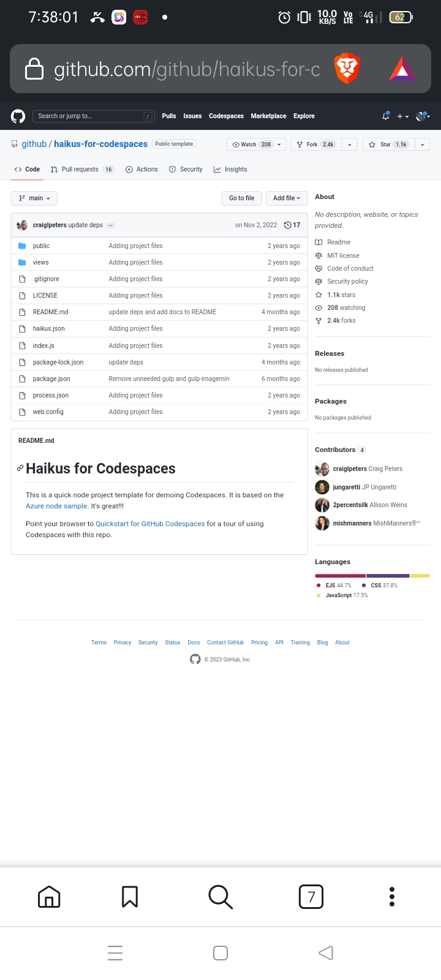Open the Marketplace menu item

pos(268,116)
